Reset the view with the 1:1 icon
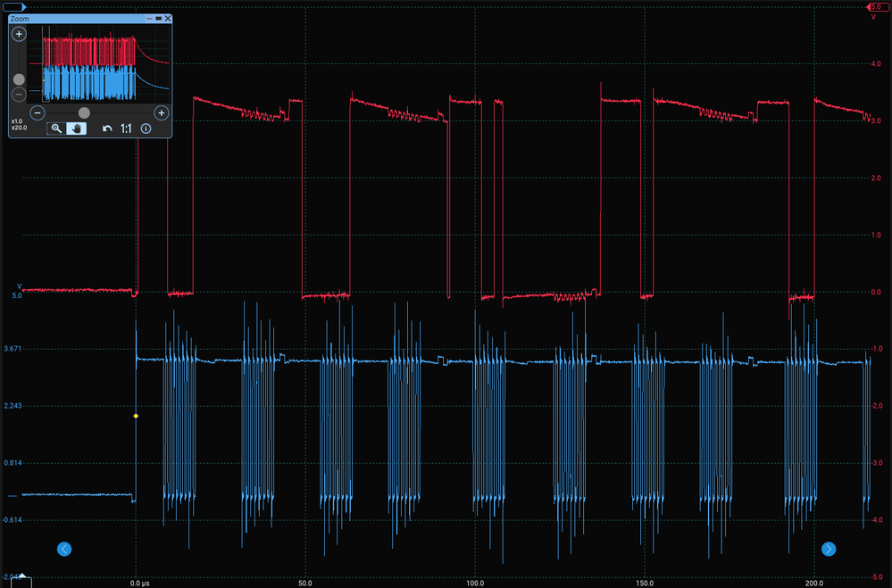This screenshot has height=588, width=892. (x=127, y=128)
